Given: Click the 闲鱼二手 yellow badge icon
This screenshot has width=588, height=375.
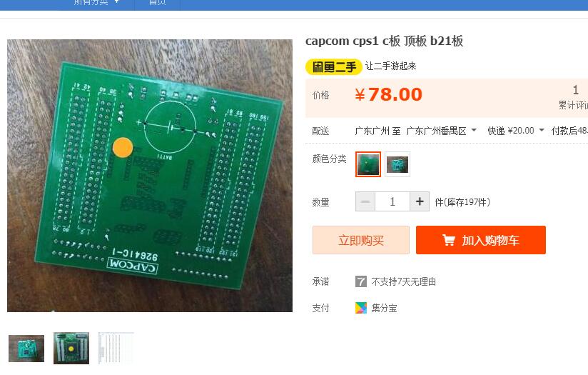Looking at the screenshot, I should (x=333, y=67).
